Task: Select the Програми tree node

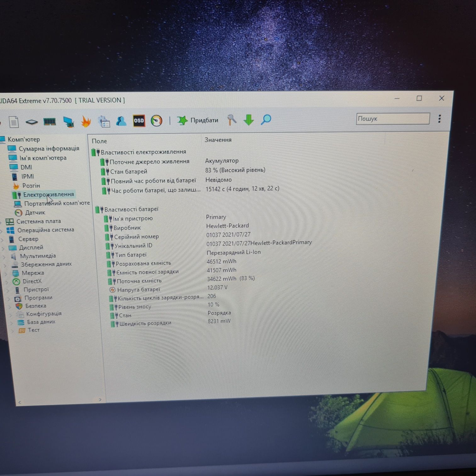Action: (x=33, y=297)
